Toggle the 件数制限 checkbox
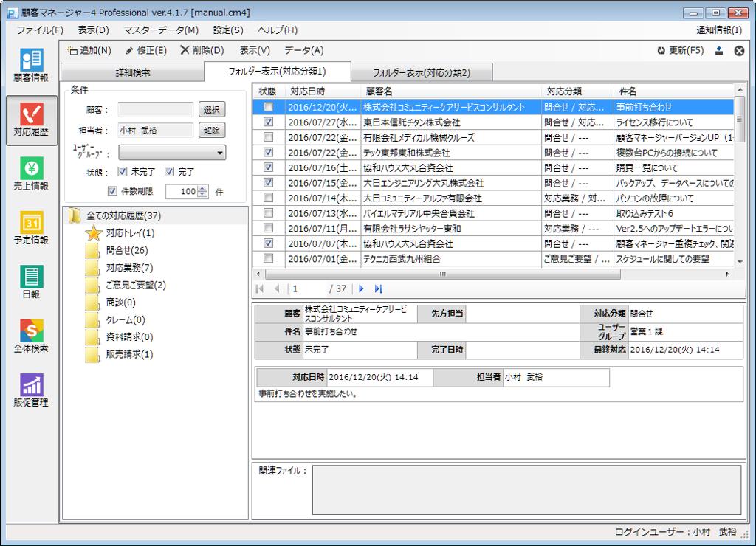This screenshot has width=756, height=546. (112, 191)
